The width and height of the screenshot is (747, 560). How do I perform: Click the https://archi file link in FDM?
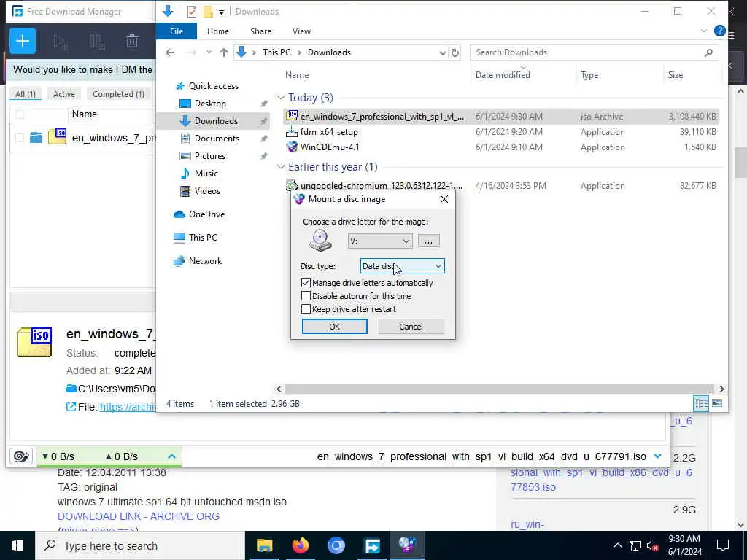click(128, 407)
